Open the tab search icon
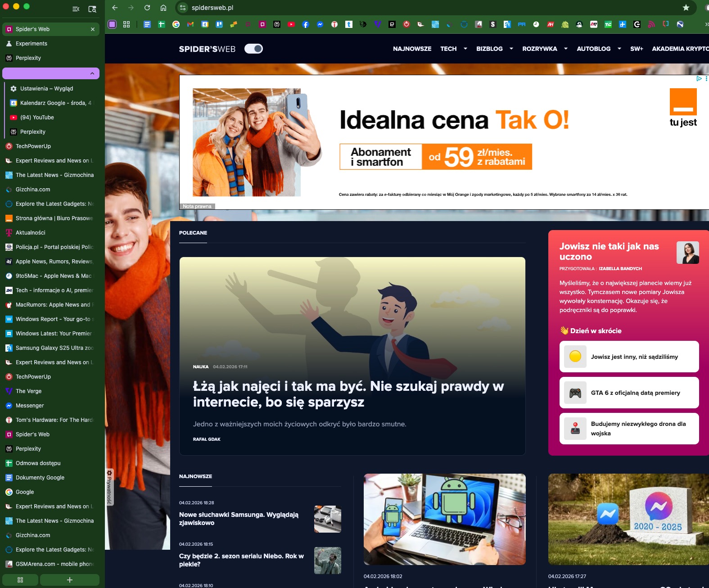Image resolution: width=709 pixels, height=588 pixels. pos(92,9)
